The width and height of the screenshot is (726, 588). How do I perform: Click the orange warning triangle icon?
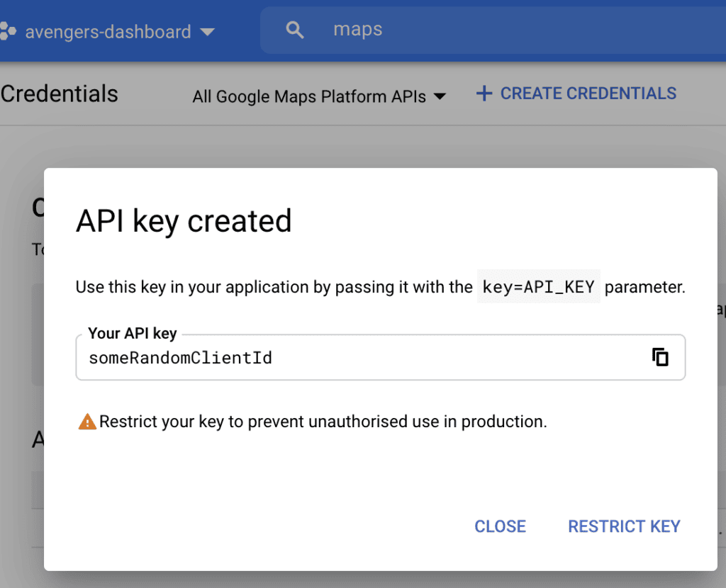87,422
